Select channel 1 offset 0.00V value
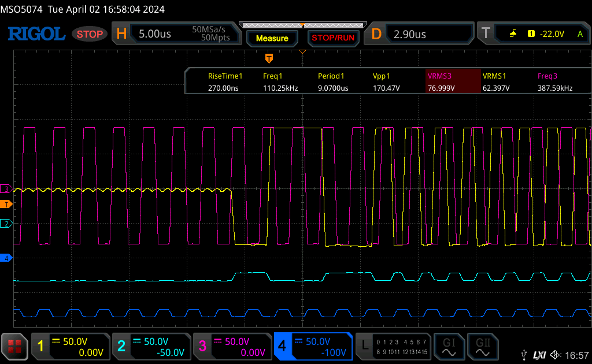The image size is (592, 364). [x=91, y=352]
